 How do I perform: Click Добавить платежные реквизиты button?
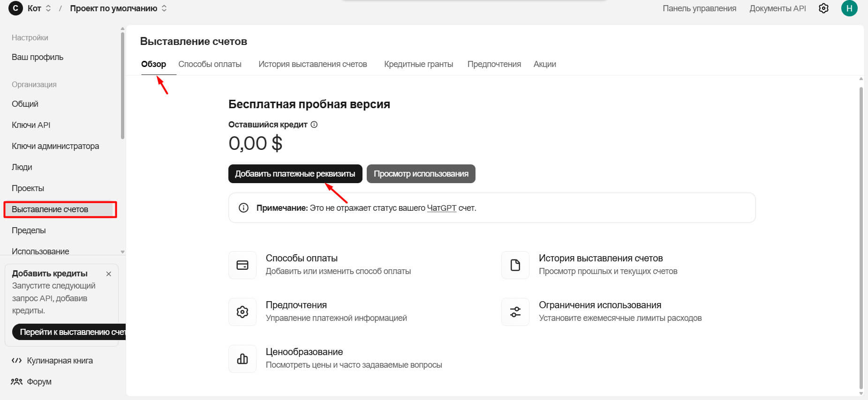click(x=295, y=174)
